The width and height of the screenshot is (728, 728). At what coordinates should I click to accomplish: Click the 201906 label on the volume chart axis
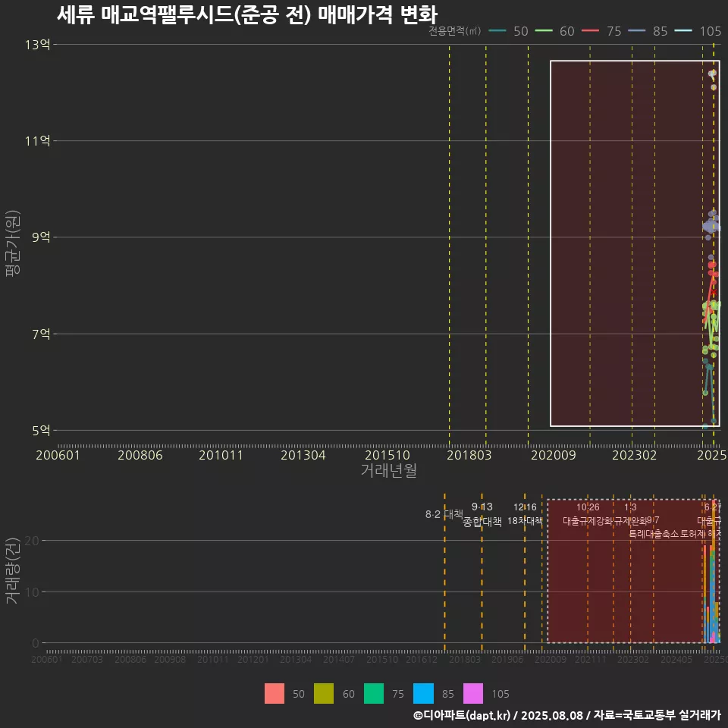coord(507,659)
